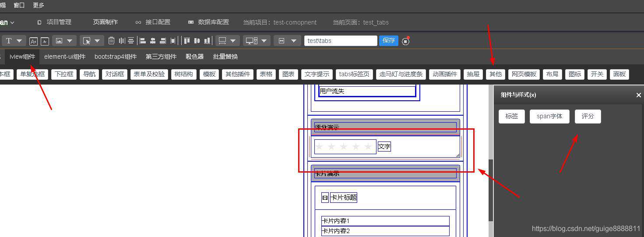
Task: Open the text tool dropdown arrow
Action: (x=19, y=41)
